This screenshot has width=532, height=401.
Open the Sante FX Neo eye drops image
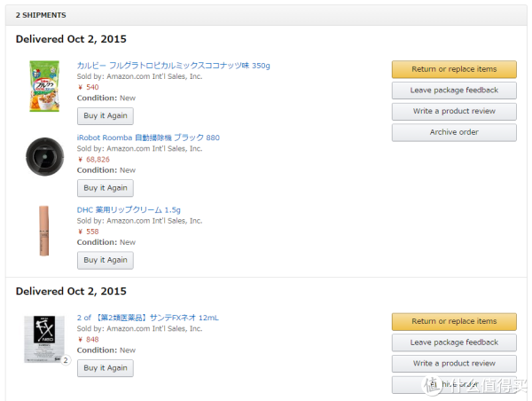point(44,339)
